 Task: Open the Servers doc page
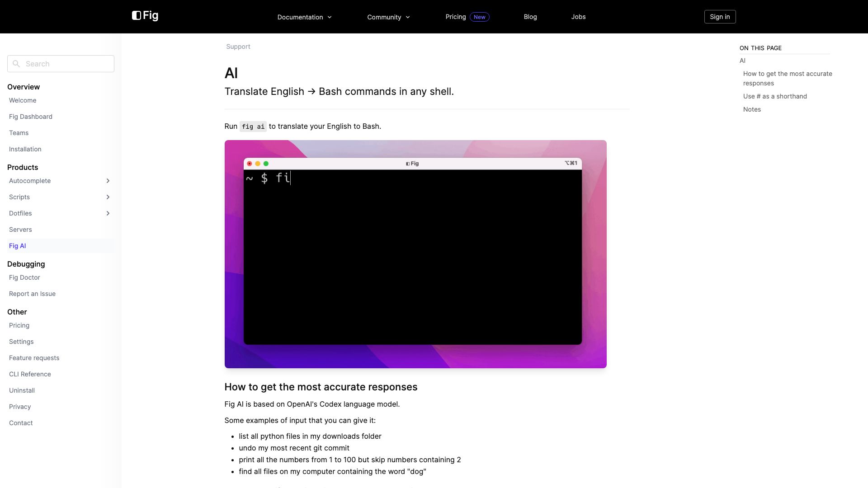click(20, 230)
